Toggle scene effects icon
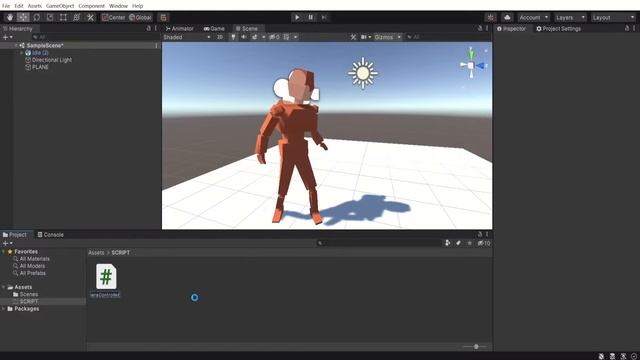The width and height of the screenshot is (640, 360). pos(254,37)
